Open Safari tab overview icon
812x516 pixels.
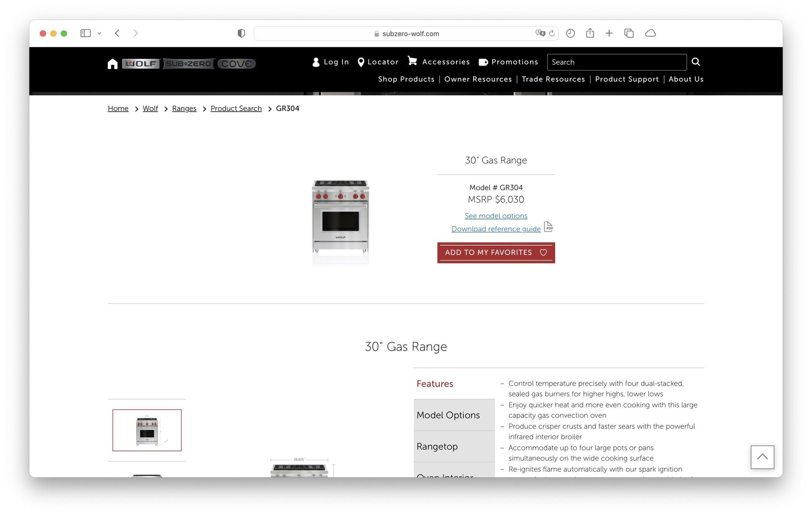(629, 33)
